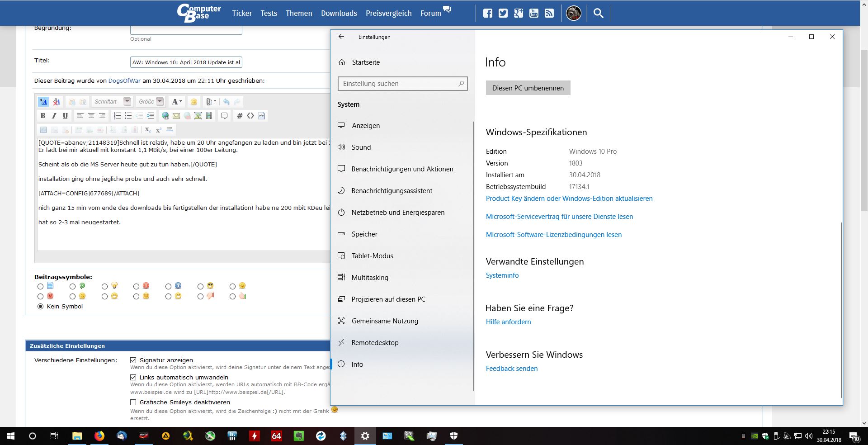Wrap selection in PHP tags
The width and height of the screenshot is (868, 445).
(261, 116)
